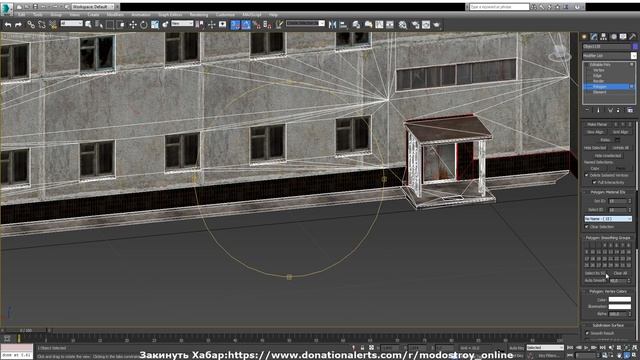Screen dimensions: 640x360
Task: Open the named selection sets dropdown
Action: pyautogui.click(x=305, y=24)
